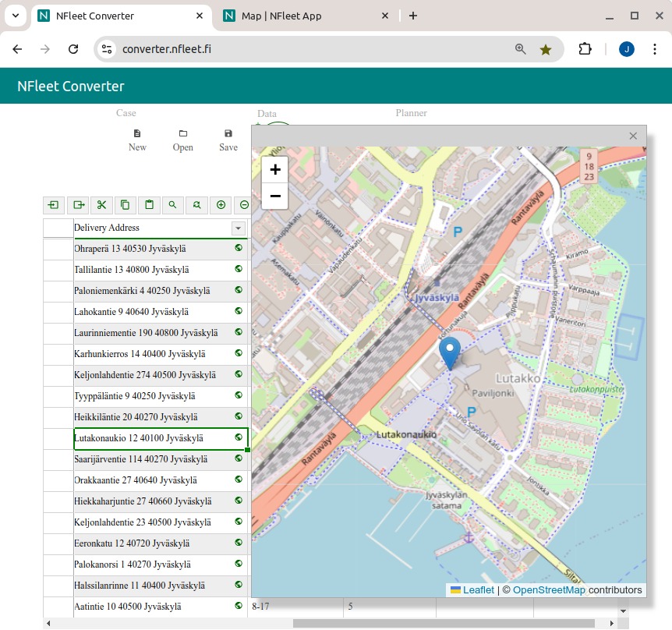
Task: Zoom in on the map
Action: [275, 170]
